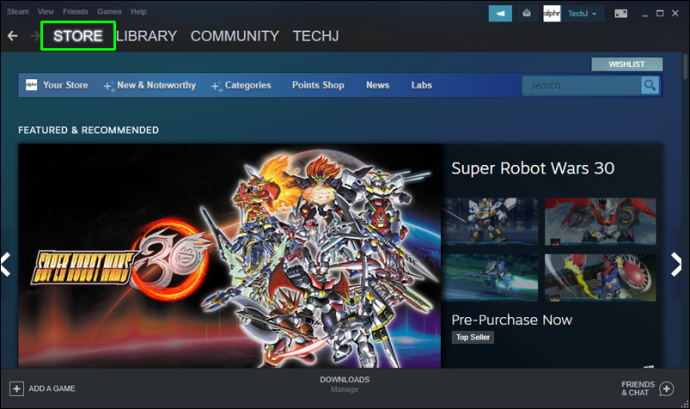Open DOWNLOADS Manage
This screenshot has width=690, height=409.
click(x=345, y=384)
